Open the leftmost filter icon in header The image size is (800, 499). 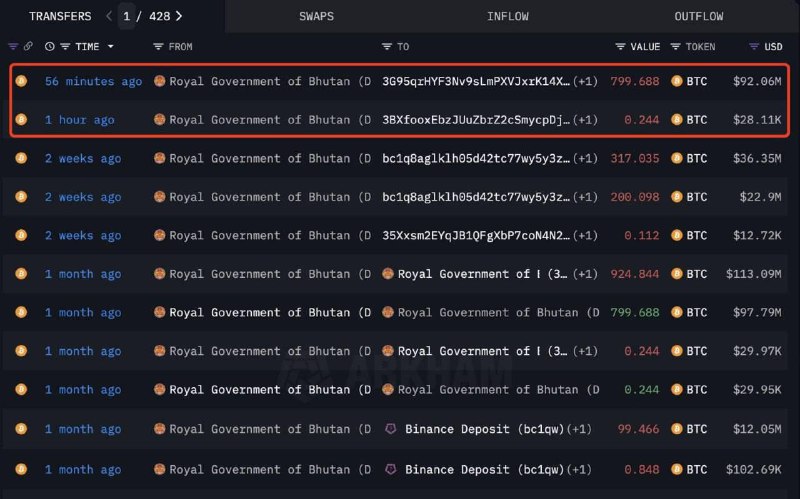(x=13, y=46)
